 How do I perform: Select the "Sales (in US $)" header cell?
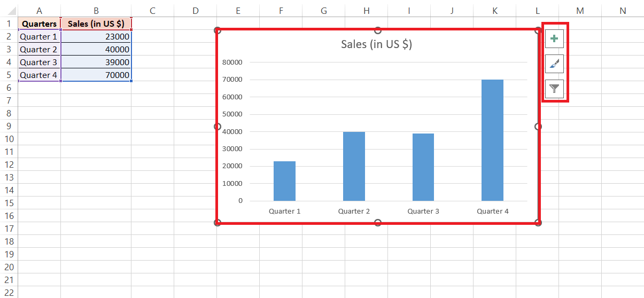(96, 23)
